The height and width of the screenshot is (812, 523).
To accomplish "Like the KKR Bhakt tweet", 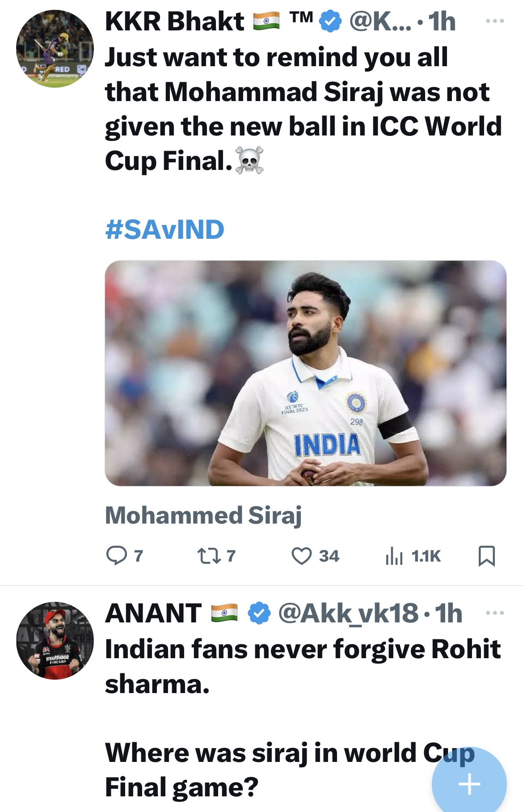I will [302, 556].
